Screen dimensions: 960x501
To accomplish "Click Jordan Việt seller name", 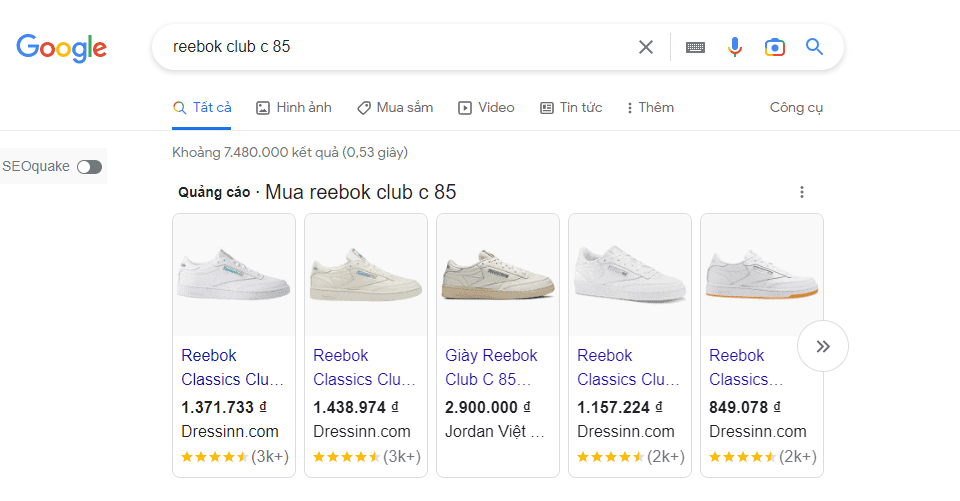I will 495,432.
